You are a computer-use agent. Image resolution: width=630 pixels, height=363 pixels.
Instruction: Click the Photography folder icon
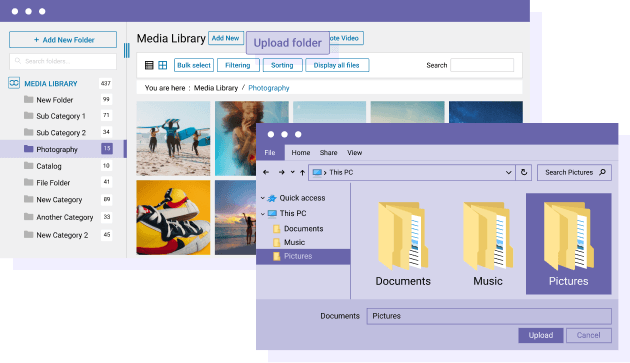tap(29, 149)
